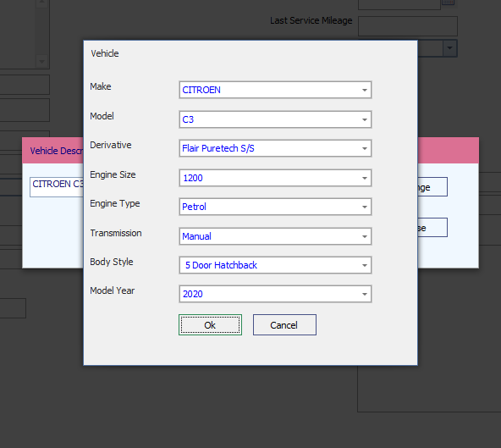Open the Make dropdown showing CITROEN

pyautogui.click(x=275, y=90)
